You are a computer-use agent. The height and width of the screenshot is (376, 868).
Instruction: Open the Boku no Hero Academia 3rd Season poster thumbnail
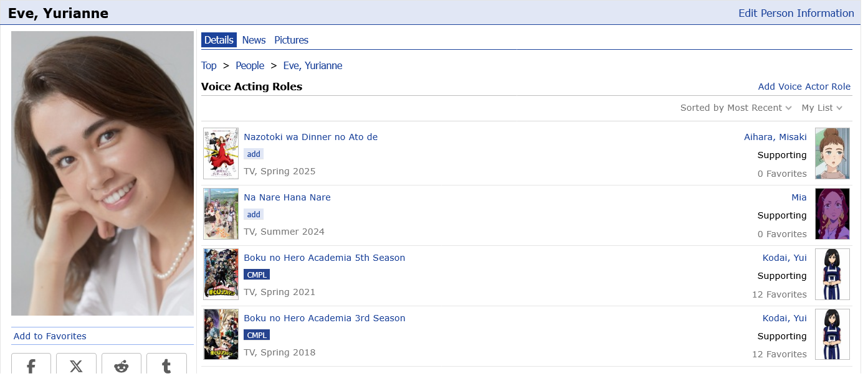tap(221, 334)
